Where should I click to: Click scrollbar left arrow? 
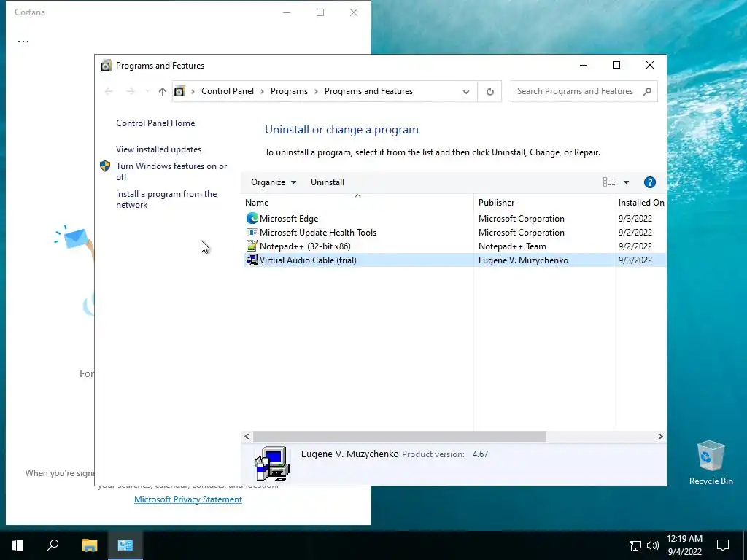(247, 436)
